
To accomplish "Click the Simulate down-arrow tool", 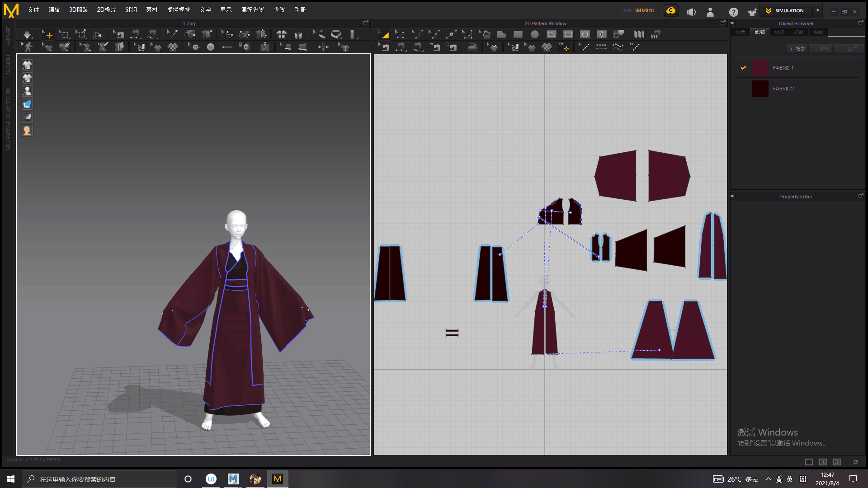I will click(27, 35).
